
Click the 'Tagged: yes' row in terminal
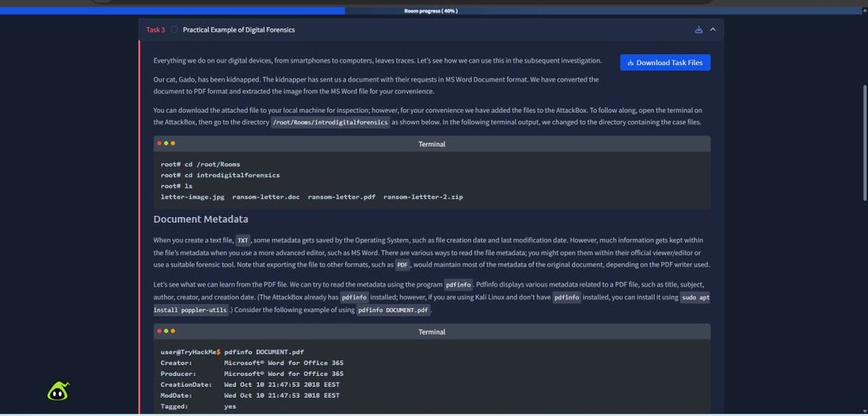(198, 406)
